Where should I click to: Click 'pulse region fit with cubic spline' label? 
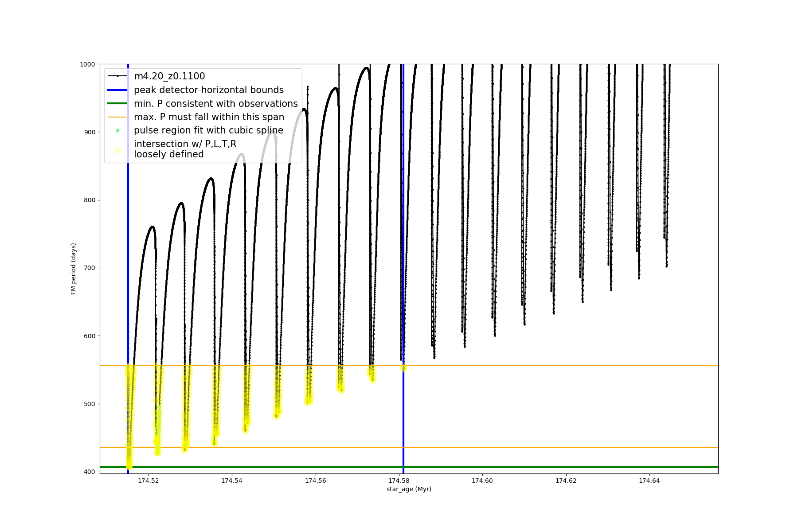point(208,130)
